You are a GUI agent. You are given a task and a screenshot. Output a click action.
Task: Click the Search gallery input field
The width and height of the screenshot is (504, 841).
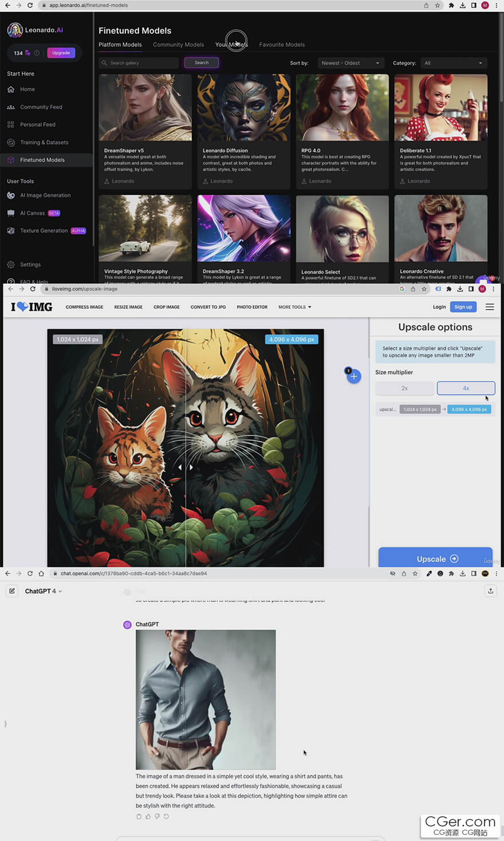(139, 63)
